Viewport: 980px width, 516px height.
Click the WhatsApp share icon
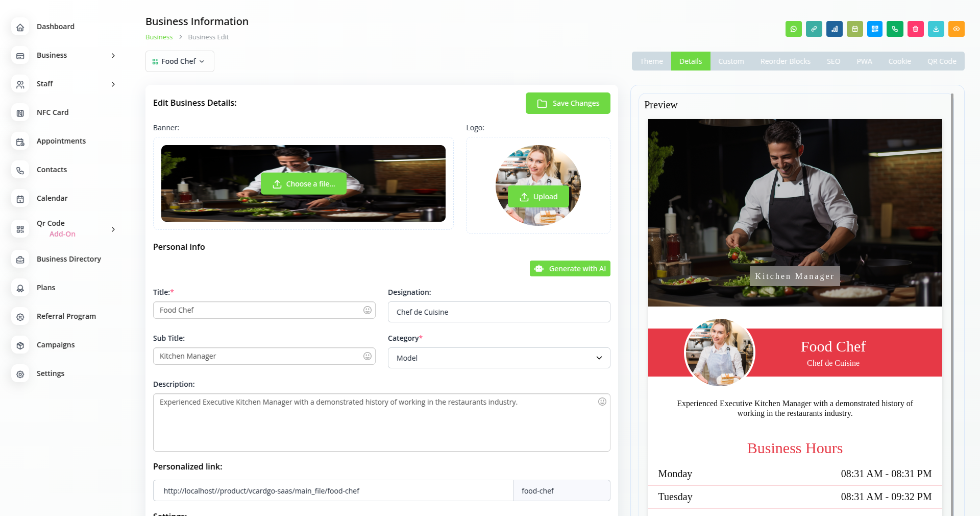793,29
